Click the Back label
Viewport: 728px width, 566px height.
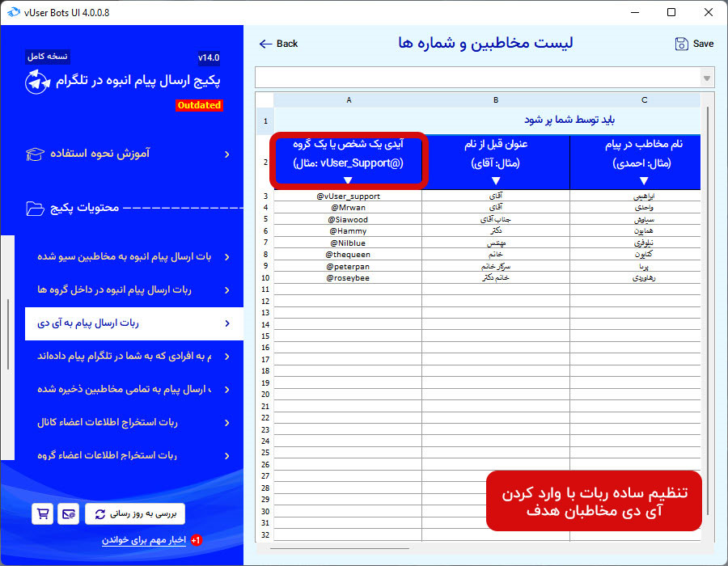click(287, 44)
